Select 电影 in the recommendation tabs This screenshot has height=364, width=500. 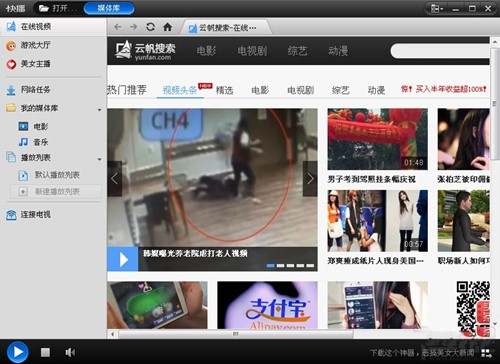pyautogui.click(x=260, y=90)
